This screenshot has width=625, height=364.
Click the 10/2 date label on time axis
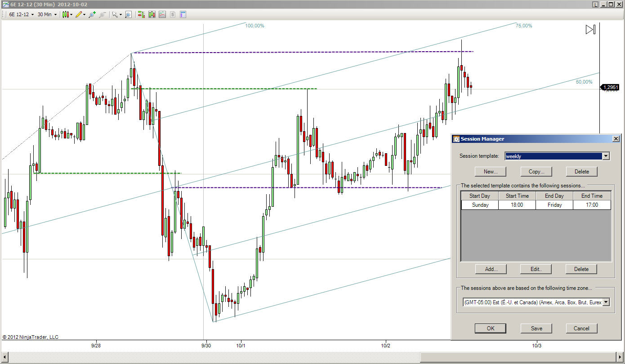click(385, 346)
